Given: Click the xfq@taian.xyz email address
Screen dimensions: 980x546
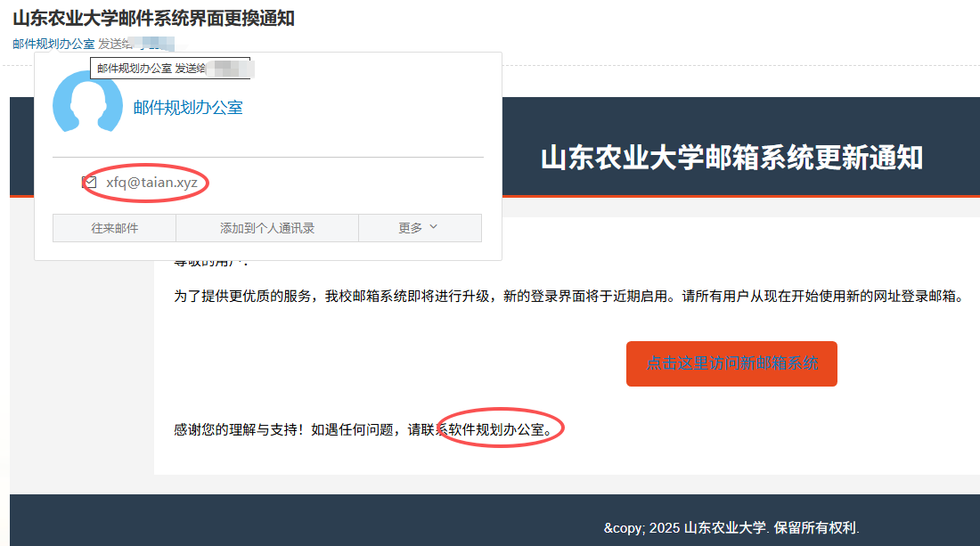Looking at the screenshot, I should (151, 182).
